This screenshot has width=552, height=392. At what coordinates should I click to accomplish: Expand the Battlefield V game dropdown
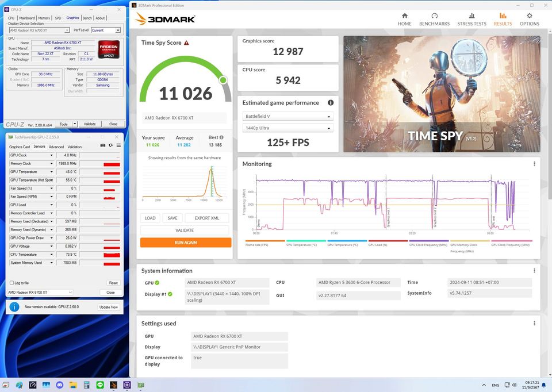287,117
